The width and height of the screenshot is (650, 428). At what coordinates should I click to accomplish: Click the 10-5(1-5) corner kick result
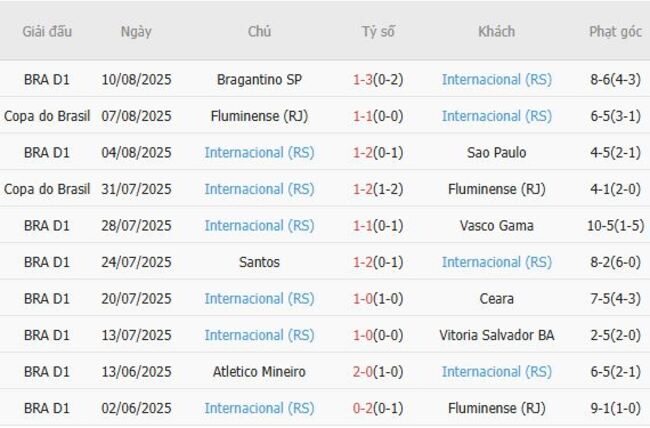click(x=615, y=226)
